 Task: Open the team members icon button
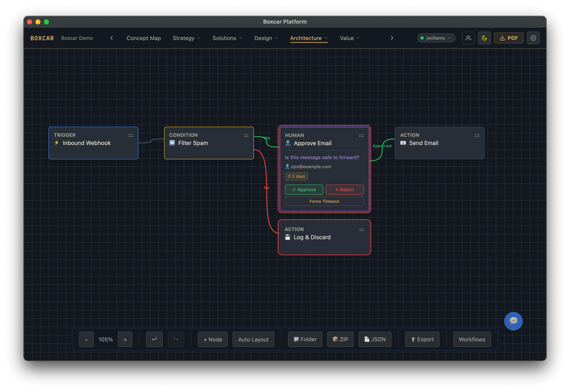tap(468, 38)
